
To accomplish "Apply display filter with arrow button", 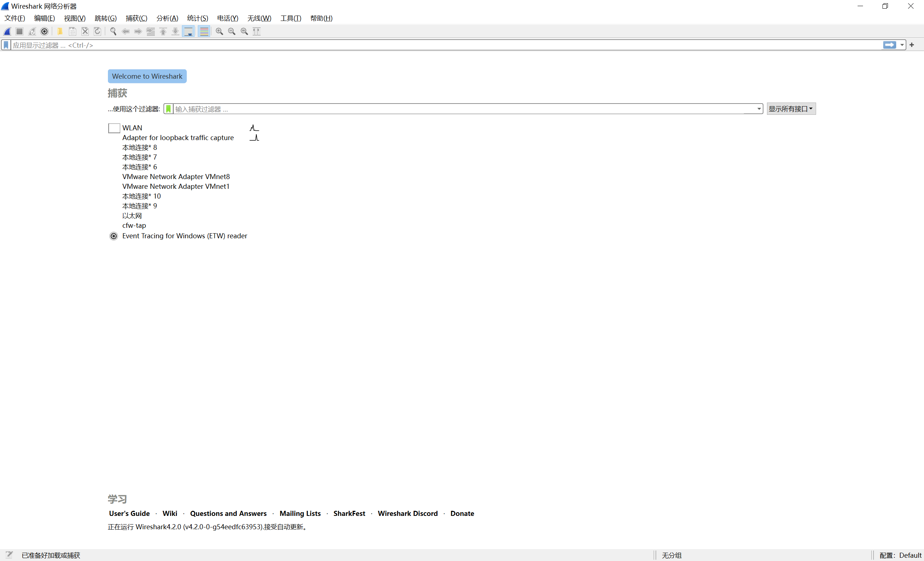I will coord(889,45).
